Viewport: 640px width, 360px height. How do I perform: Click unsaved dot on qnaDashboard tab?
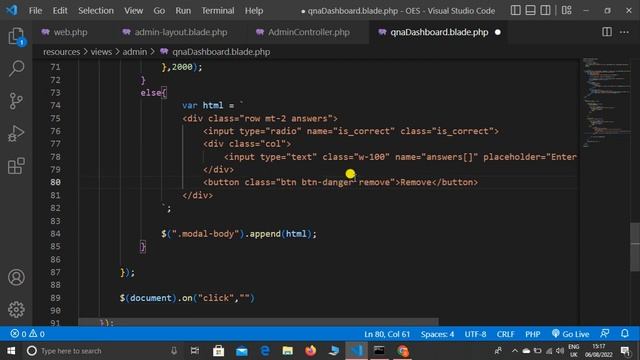[498, 32]
